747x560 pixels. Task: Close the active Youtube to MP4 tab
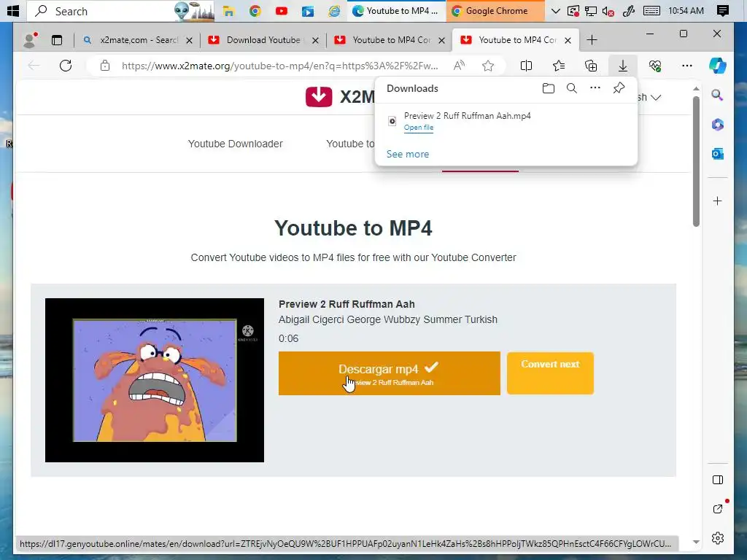(568, 41)
